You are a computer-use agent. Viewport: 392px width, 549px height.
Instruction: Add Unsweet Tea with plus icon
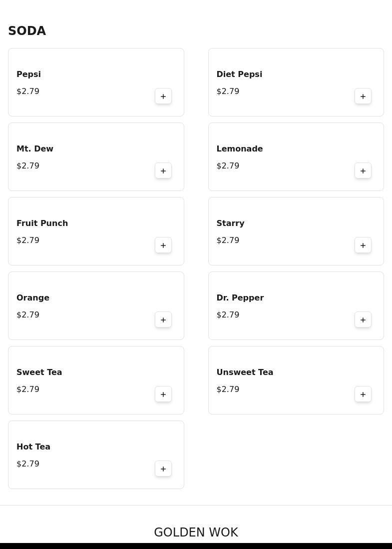(363, 394)
